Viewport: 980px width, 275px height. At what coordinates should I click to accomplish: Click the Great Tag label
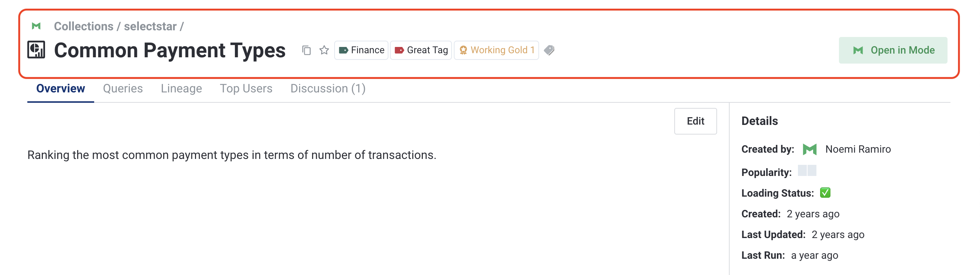pyautogui.click(x=421, y=50)
